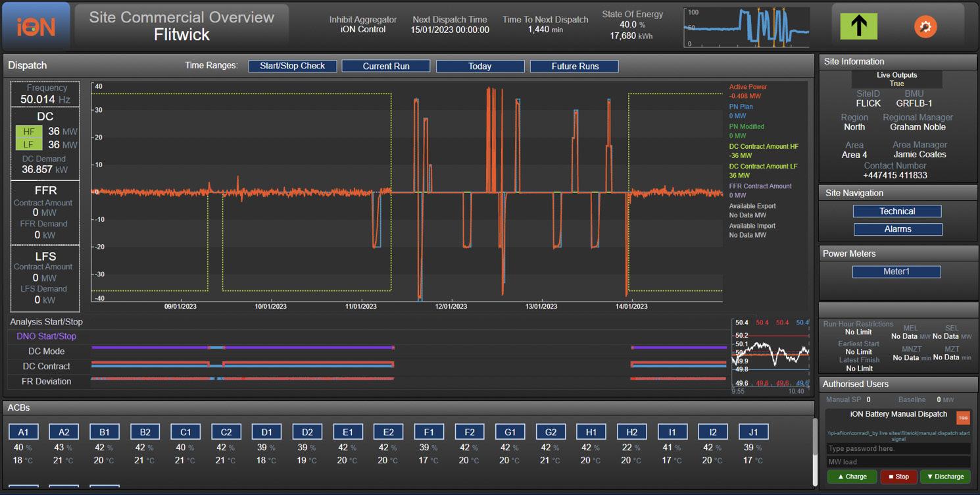Image resolution: width=980 pixels, height=495 pixels.
Task: Click the iON logo icon
Action: (x=36, y=27)
